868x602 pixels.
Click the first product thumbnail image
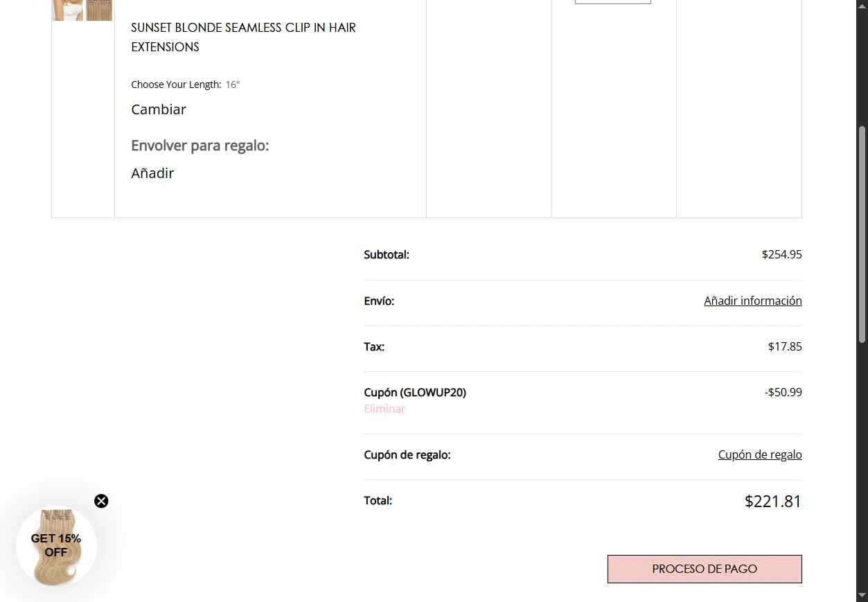(67, 10)
